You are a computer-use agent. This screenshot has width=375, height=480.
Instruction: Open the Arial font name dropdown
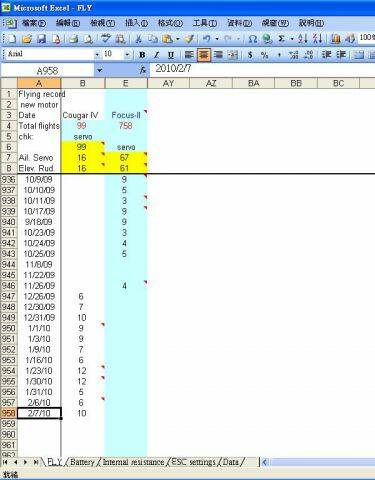pos(97,54)
